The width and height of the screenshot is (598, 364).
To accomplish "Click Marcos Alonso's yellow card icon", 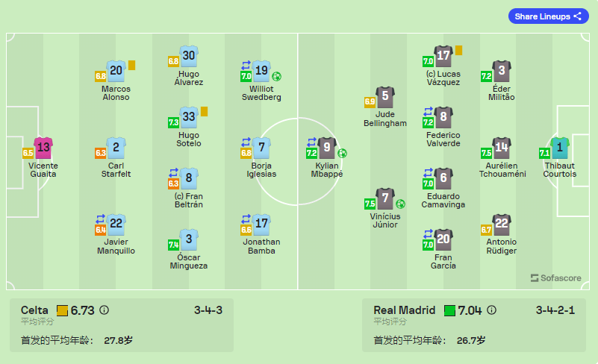I will tap(131, 66).
